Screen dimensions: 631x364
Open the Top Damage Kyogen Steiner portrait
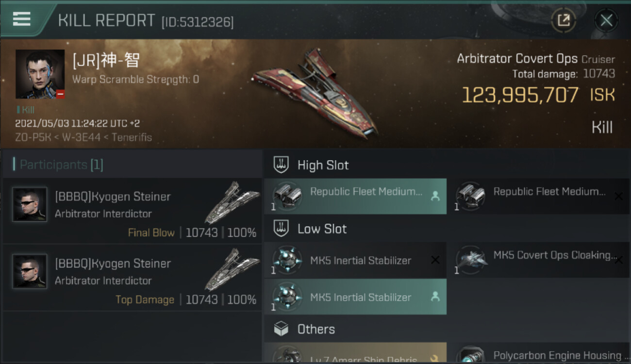click(x=30, y=272)
